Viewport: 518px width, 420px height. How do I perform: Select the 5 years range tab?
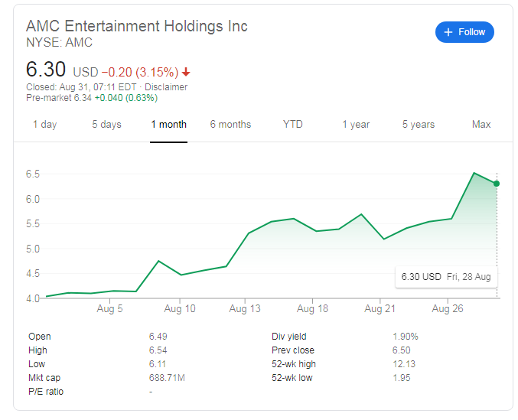click(x=419, y=125)
